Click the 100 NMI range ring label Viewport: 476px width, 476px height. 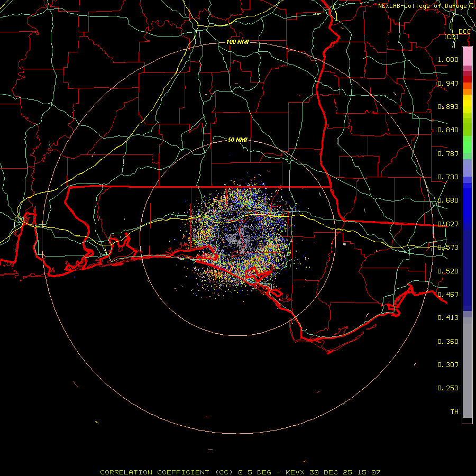tap(237, 42)
